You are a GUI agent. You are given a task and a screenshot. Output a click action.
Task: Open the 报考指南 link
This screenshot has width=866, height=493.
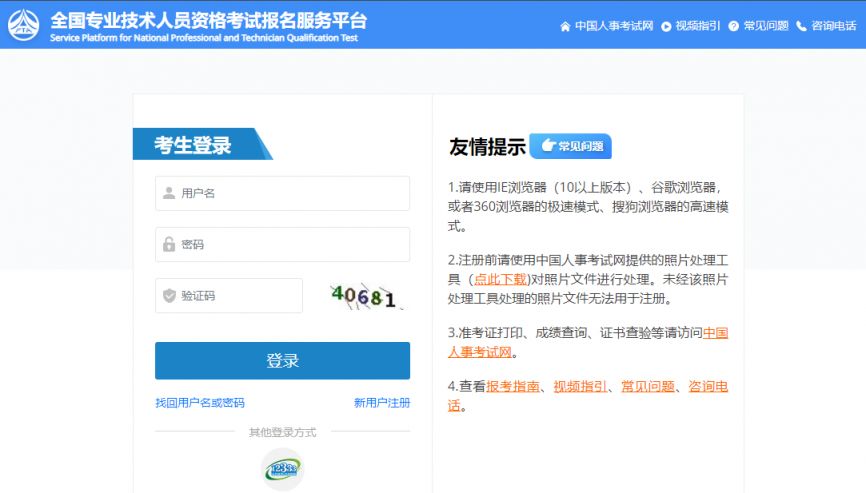tap(513, 386)
